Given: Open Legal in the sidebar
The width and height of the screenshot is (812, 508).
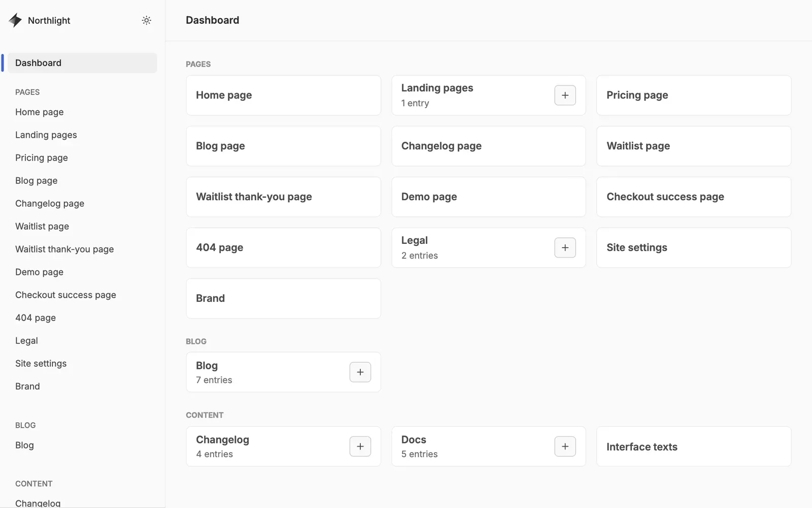Looking at the screenshot, I should [x=26, y=341].
